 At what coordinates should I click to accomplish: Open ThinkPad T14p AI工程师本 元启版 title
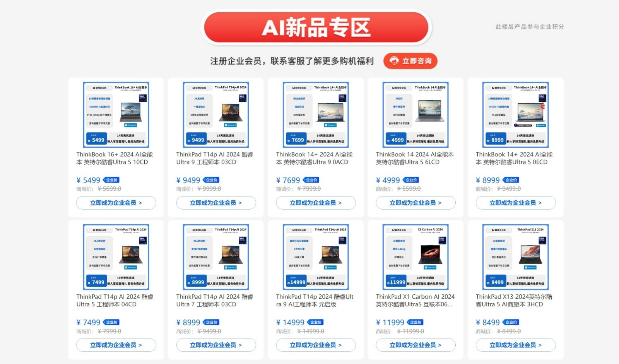tap(315, 301)
